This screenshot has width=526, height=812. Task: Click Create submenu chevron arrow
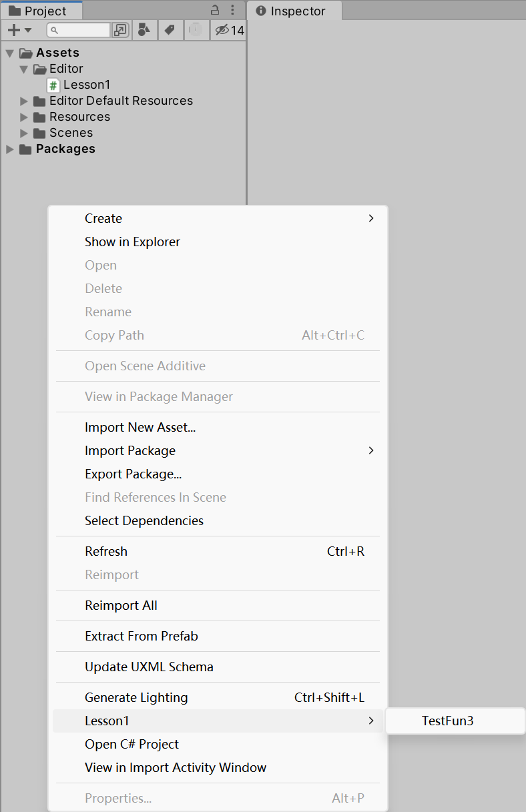tap(371, 218)
